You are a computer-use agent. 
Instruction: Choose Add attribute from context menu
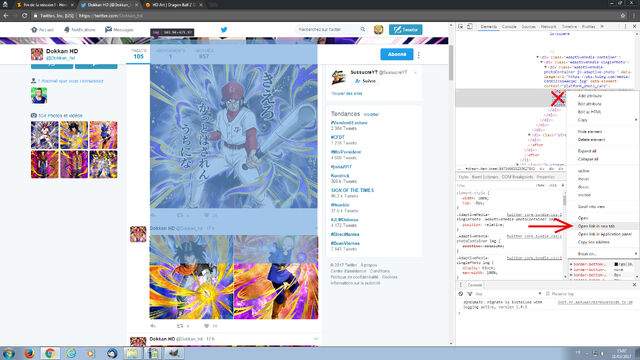(602, 96)
